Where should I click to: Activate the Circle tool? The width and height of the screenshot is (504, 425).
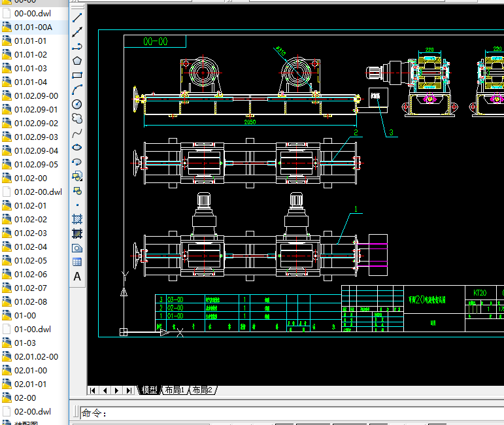pos(77,104)
